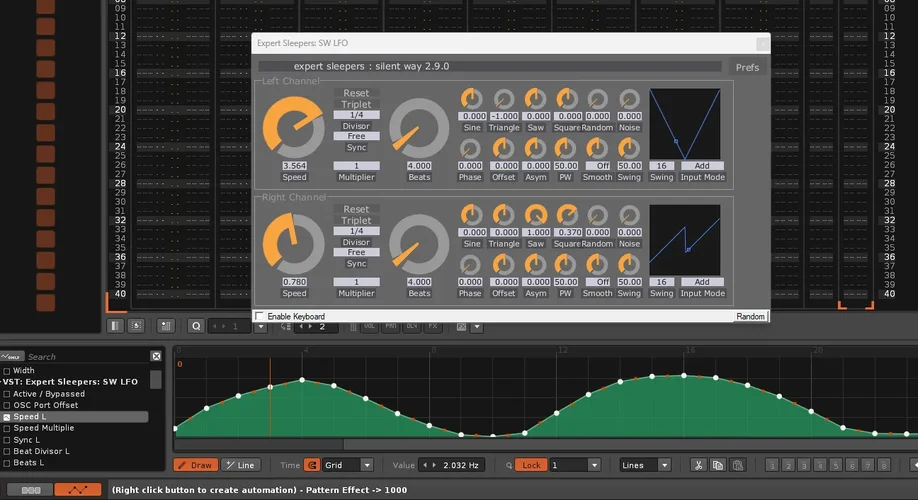Open the Grid time dropdown

(350, 465)
